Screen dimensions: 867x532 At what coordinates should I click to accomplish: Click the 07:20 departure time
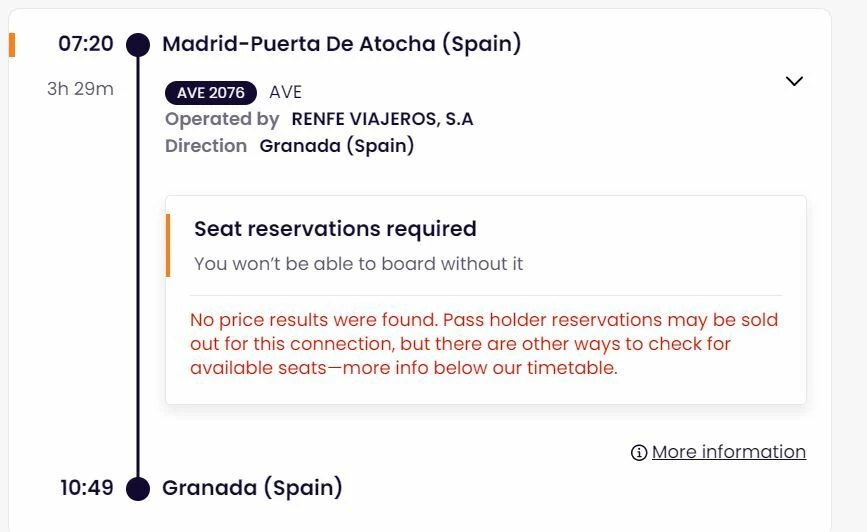click(86, 44)
